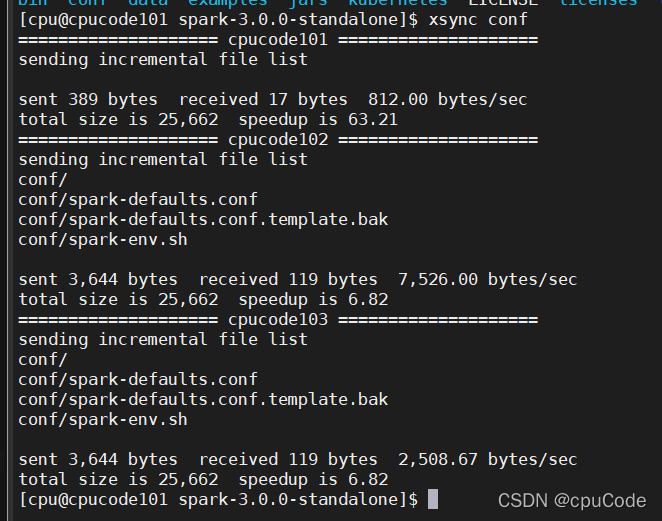
Task: Click 'conf/spark-defaults.conf.template.bak' under cpucode103
Action: 203,399
